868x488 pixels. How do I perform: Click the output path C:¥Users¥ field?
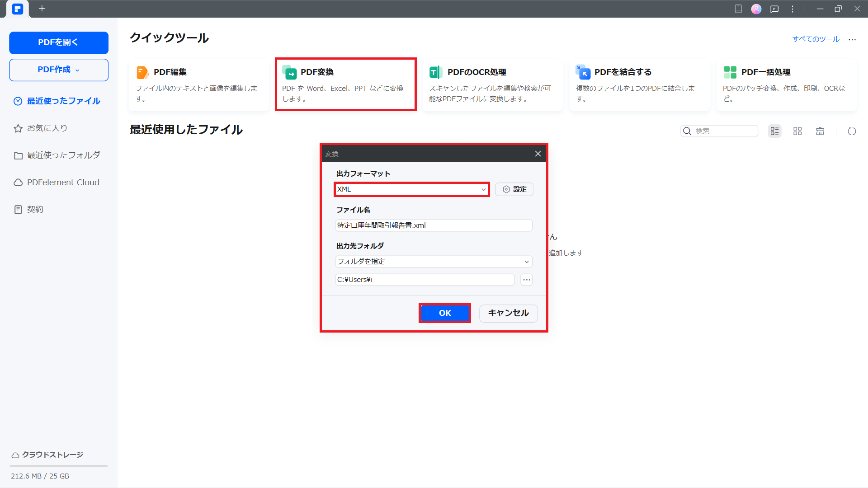pos(425,280)
